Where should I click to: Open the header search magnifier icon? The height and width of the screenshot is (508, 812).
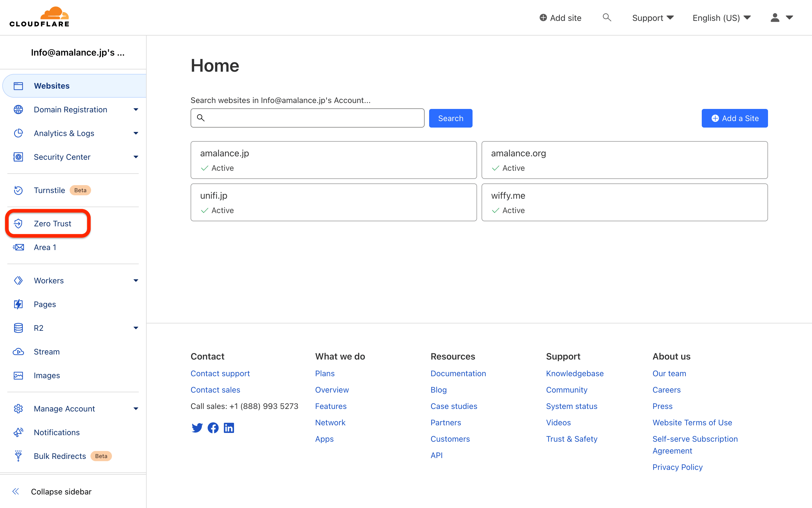[x=607, y=17]
